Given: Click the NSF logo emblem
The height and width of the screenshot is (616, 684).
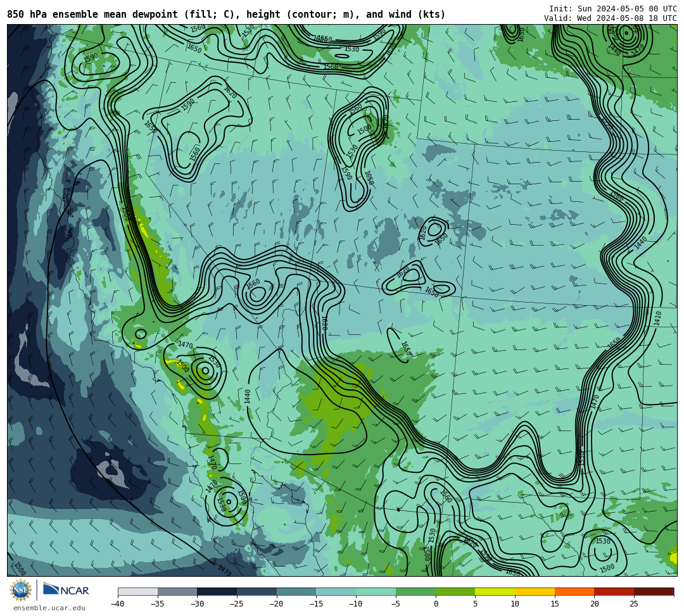Looking at the screenshot, I should [20, 590].
